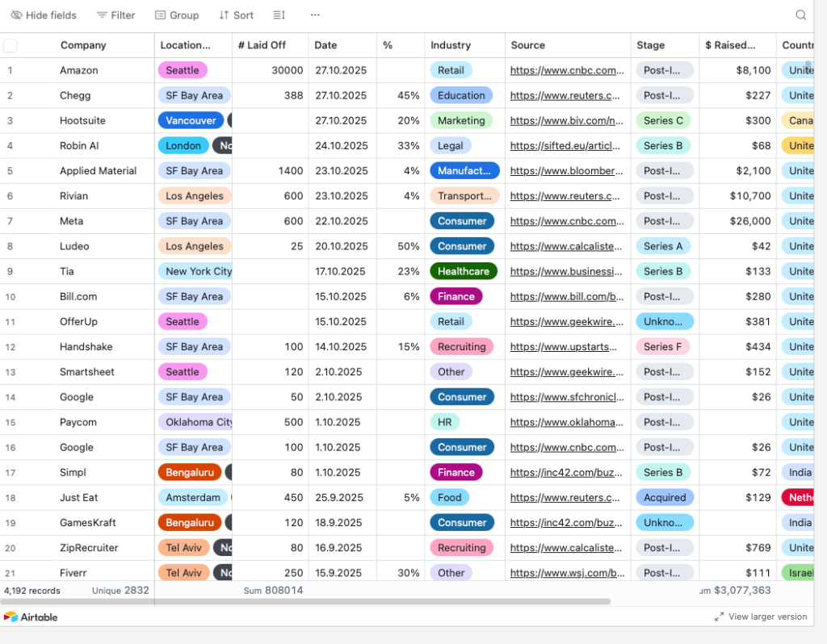Click the horizontal scrollbar at the bottom
The width and height of the screenshot is (827, 644).
click(x=307, y=601)
